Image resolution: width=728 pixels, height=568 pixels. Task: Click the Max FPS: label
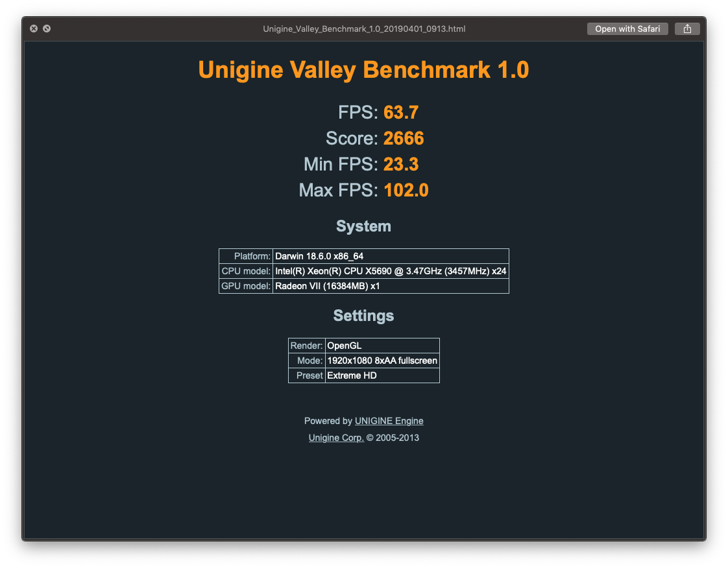(339, 190)
